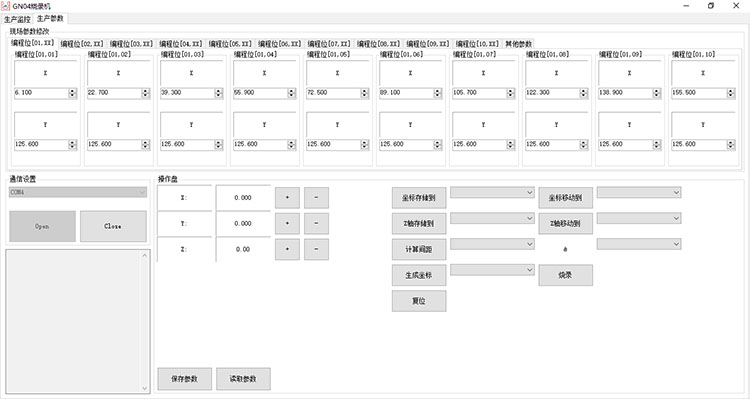The image size is (750, 399).
Task: Click the minus button for the Z axis
Action: pyautogui.click(x=316, y=249)
